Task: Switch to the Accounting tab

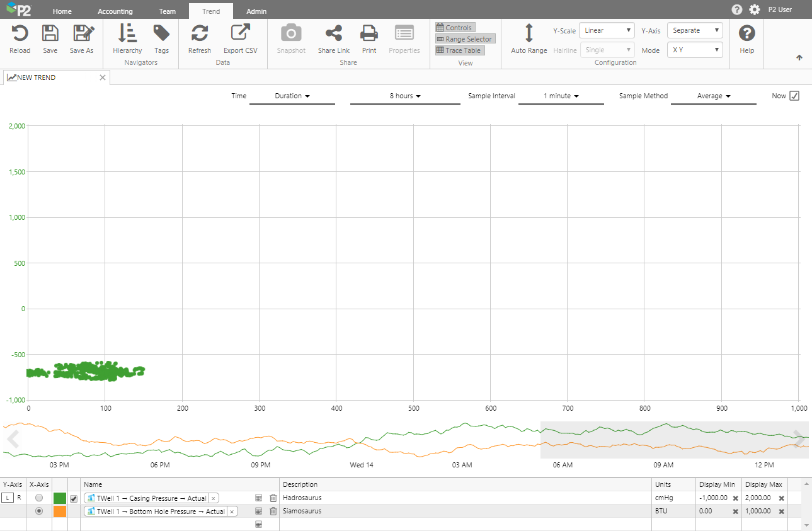Action: tap(115, 11)
